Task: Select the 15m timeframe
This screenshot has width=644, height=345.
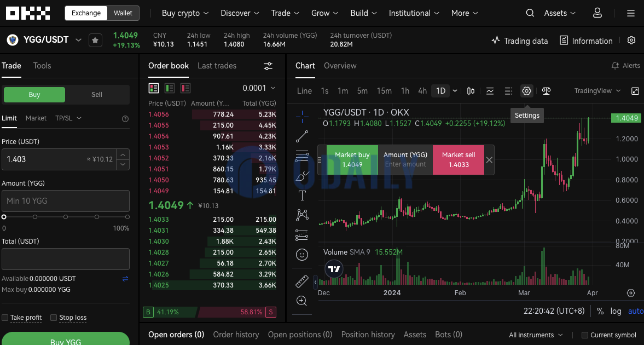Action: pyautogui.click(x=384, y=91)
